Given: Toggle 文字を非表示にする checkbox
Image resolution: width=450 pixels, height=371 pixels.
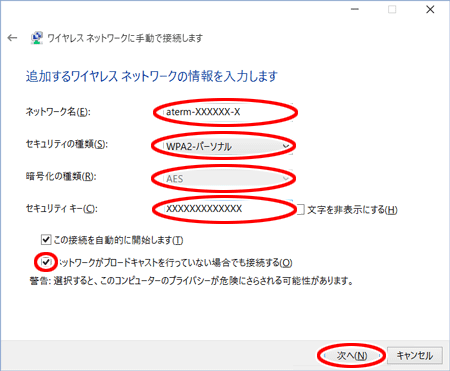Looking at the screenshot, I should [300, 210].
